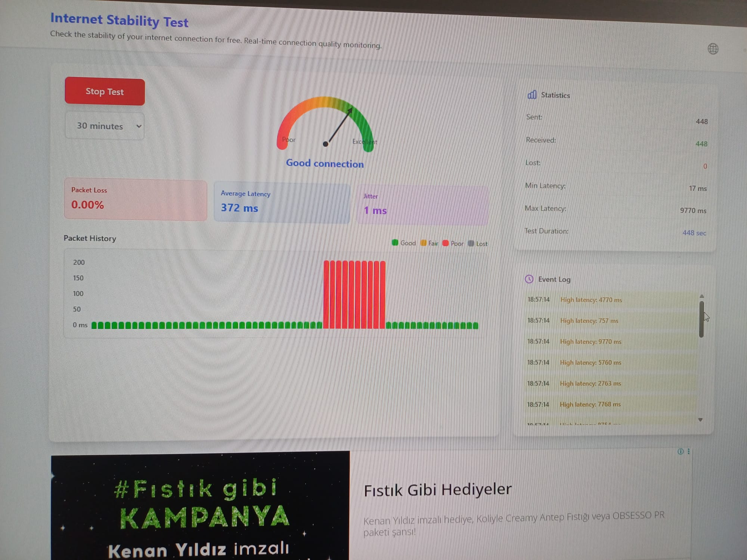Click the Min Latency value 17 ms
The height and width of the screenshot is (560, 747).
(x=698, y=189)
